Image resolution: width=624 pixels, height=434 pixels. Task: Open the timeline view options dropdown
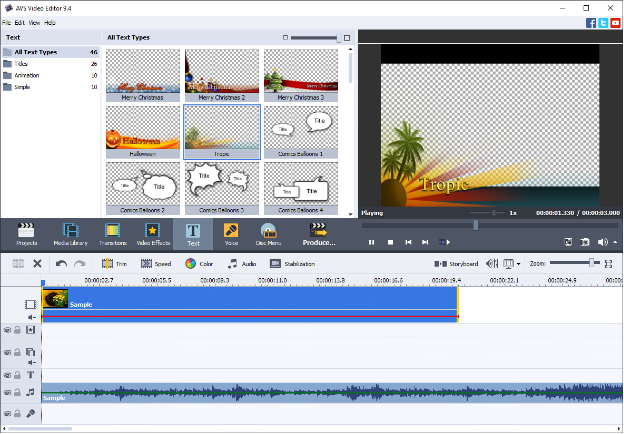click(x=512, y=264)
